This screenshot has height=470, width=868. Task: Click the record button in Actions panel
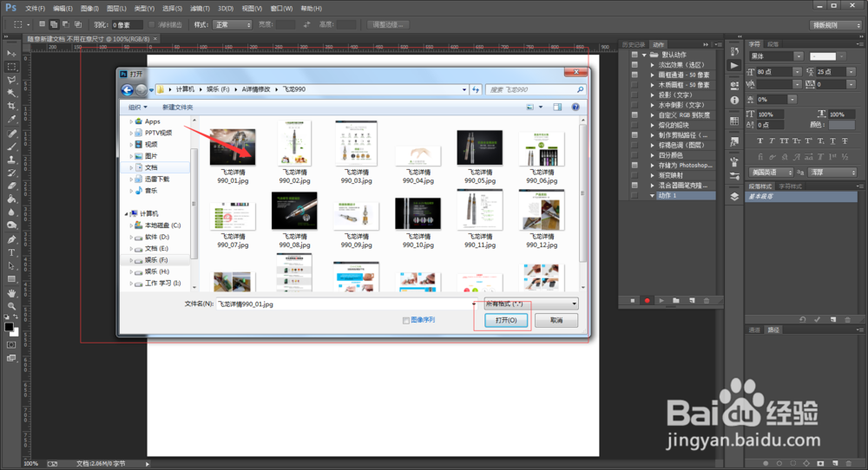point(647,301)
